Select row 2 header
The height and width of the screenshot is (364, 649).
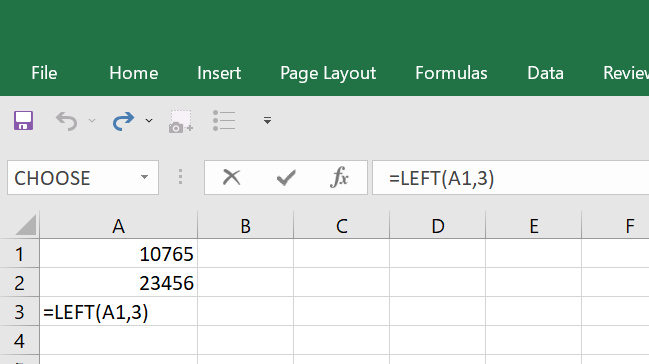coord(19,282)
